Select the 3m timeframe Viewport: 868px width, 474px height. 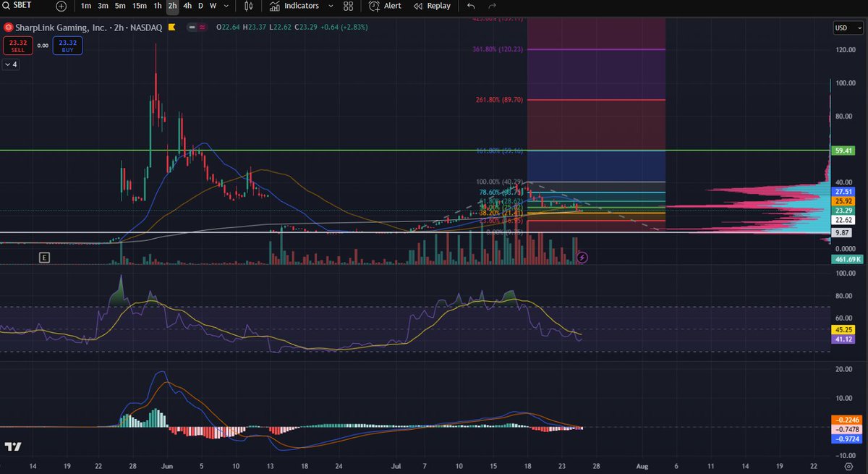pyautogui.click(x=103, y=6)
